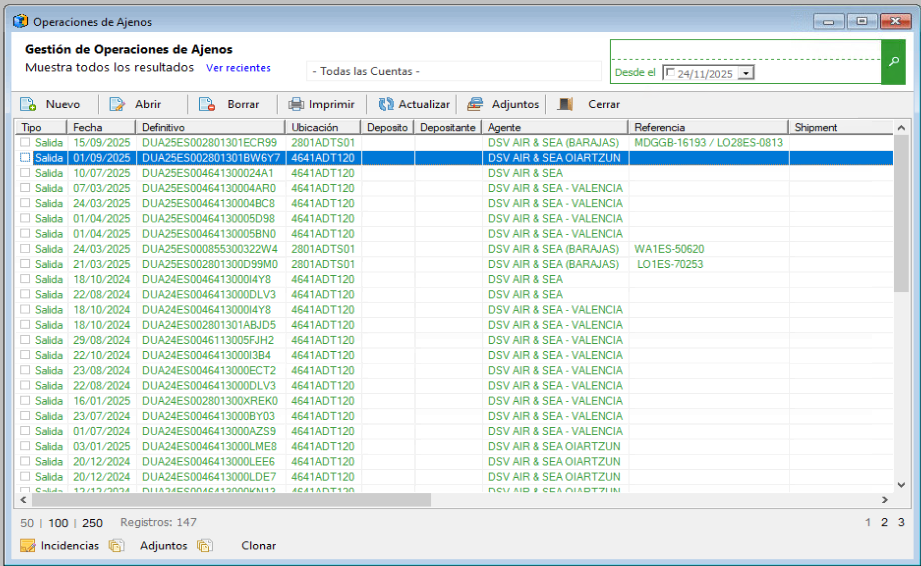The image size is (921, 566).
Task: Click the Clonar button
Action: [x=258, y=546]
